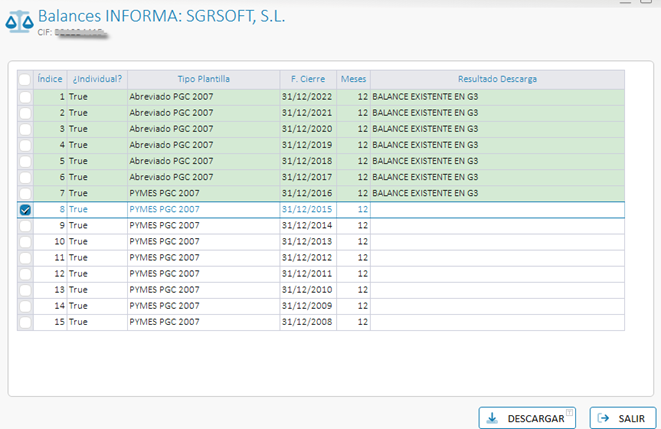This screenshot has width=661, height=429.
Task: Uncheck the selected box for row 8
Action: [x=25, y=209]
